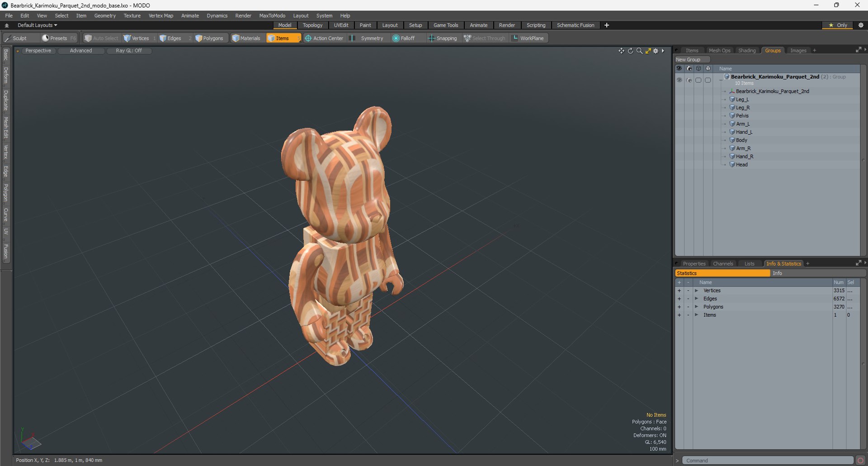Click the Groups list vertical scrollbar
The height and width of the screenshot is (466, 868).
tap(863, 160)
